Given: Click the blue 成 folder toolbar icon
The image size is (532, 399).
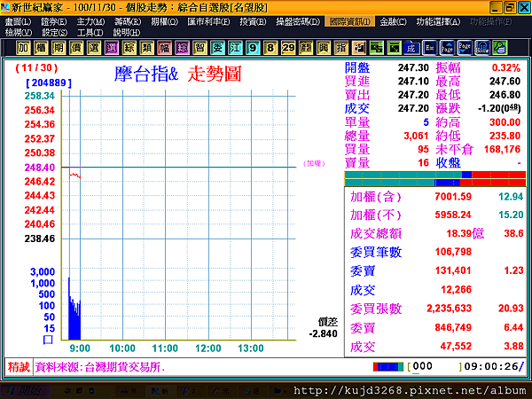Looking at the screenshot, I should coord(411,48).
